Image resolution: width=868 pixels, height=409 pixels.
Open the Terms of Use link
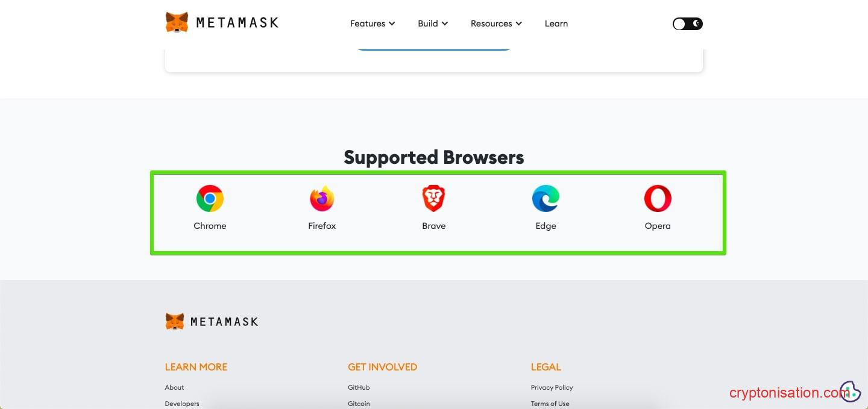[x=550, y=404]
